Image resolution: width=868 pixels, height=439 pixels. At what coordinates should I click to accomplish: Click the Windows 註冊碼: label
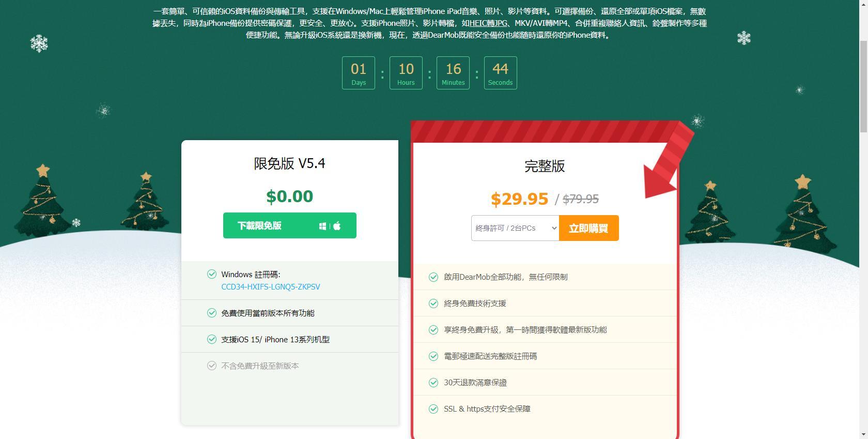pos(251,275)
